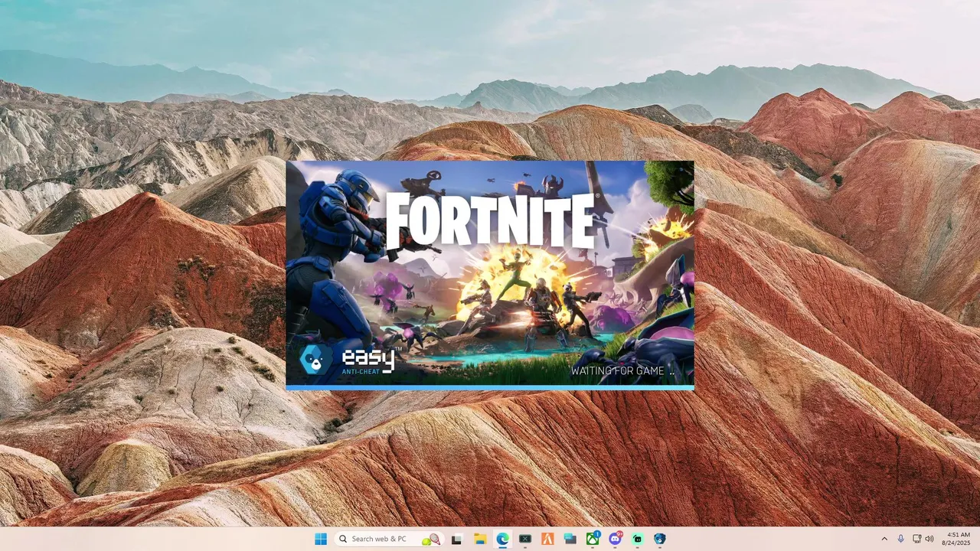Open the Windows Start menu
This screenshot has height=551, width=980.
click(x=321, y=539)
